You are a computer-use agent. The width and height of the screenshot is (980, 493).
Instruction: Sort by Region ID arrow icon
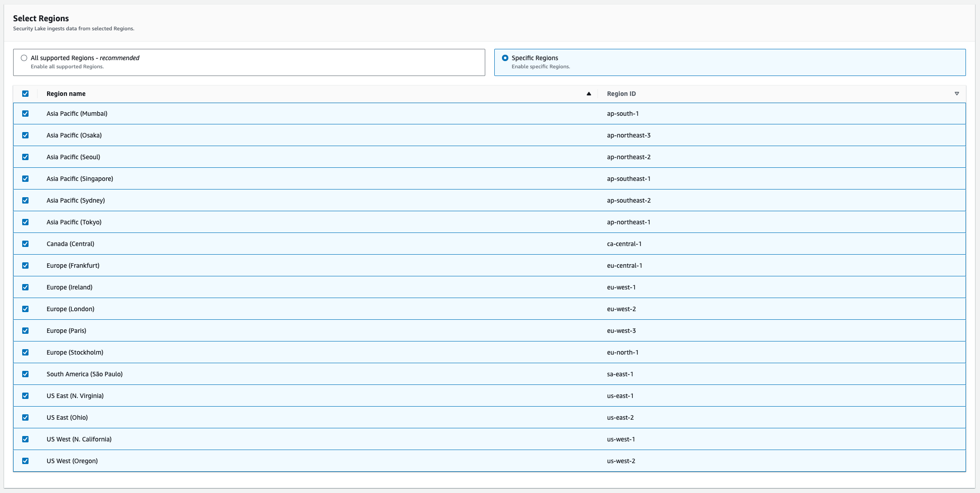[957, 94]
